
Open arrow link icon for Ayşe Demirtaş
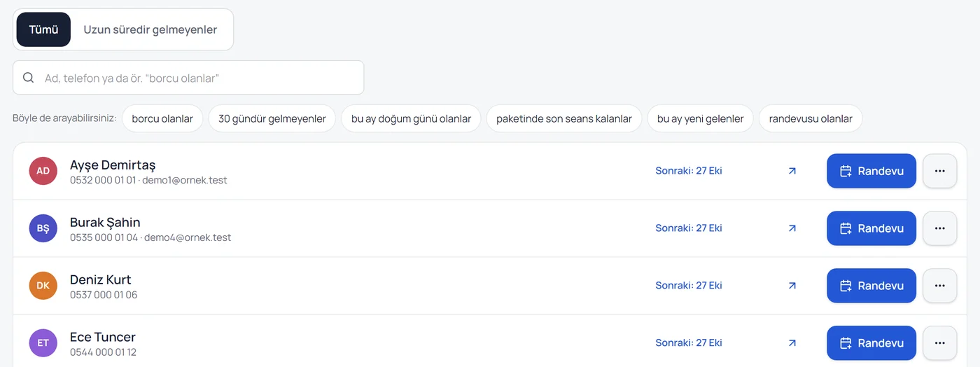792,171
